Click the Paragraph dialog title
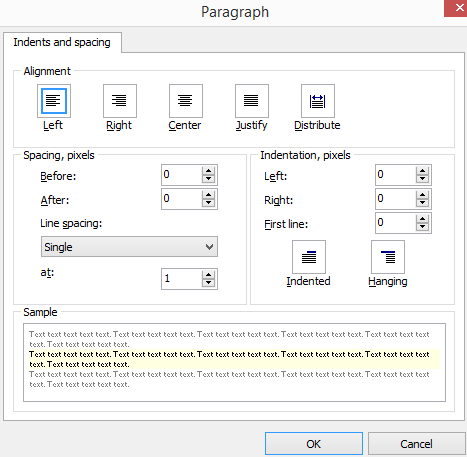This screenshot has width=467, height=457. [235, 12]
